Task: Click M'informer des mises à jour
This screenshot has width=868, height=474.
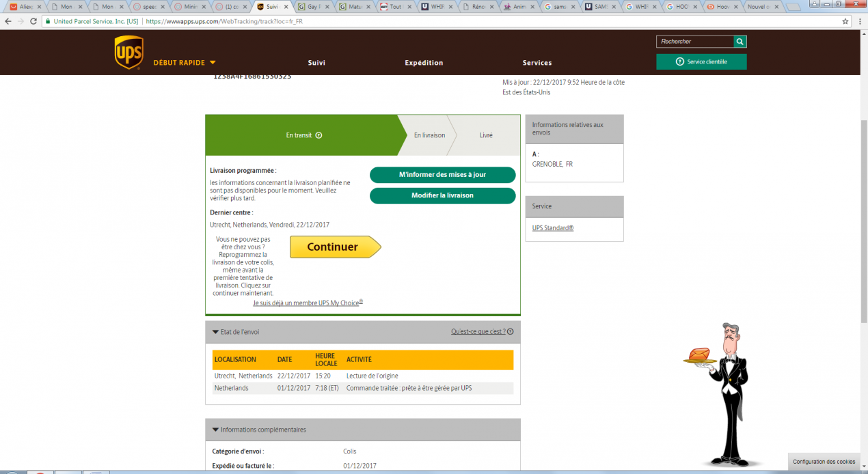Action: (443, 175)
